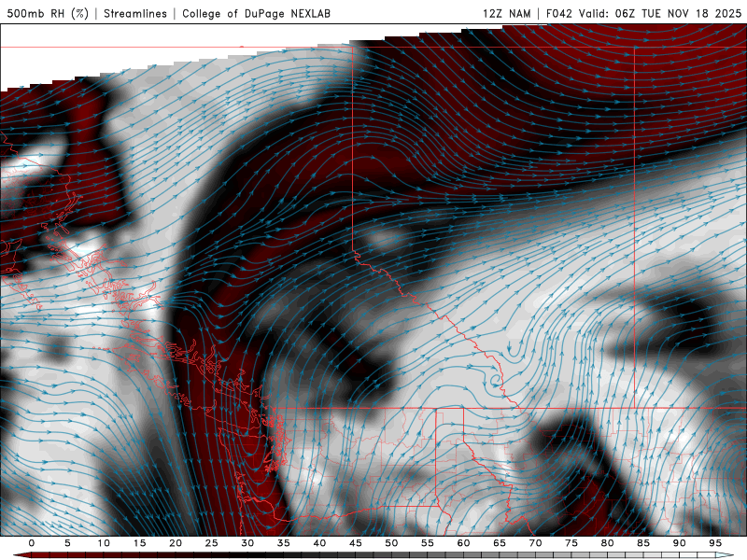The image size is (747, 560).
Task: Click the color scale label "35"
Action: pyautogui.click(x=284, y=543)
